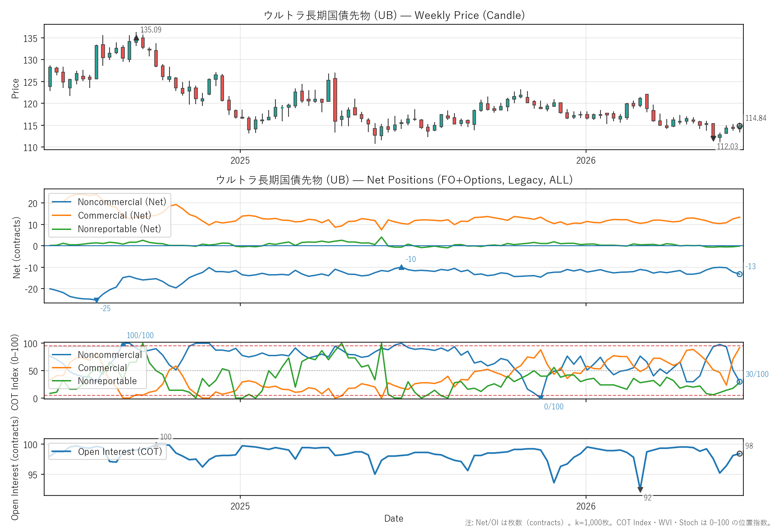Viewport: 779px width, 532px height.
Task: Click the Date x-axis label
Action: [394, 518]
